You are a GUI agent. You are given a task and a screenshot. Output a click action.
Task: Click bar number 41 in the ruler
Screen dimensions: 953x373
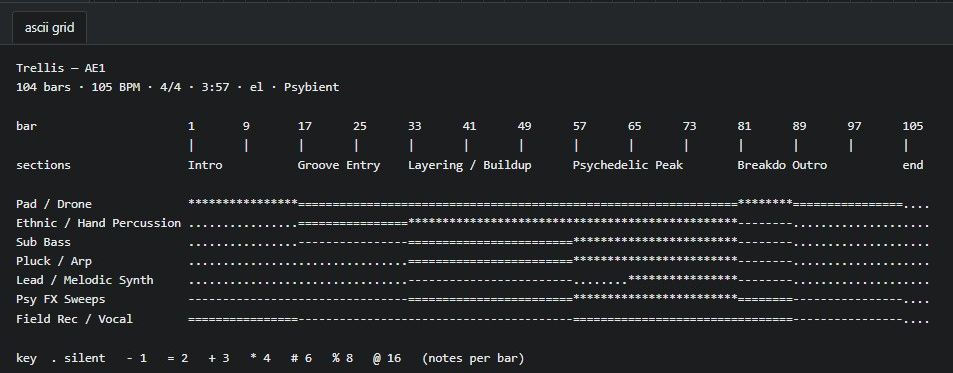pos(469,126)
